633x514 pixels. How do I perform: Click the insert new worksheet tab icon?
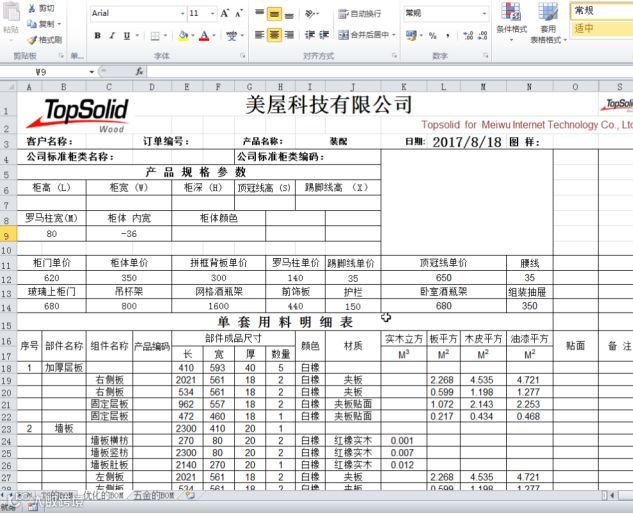pos(190,495)
